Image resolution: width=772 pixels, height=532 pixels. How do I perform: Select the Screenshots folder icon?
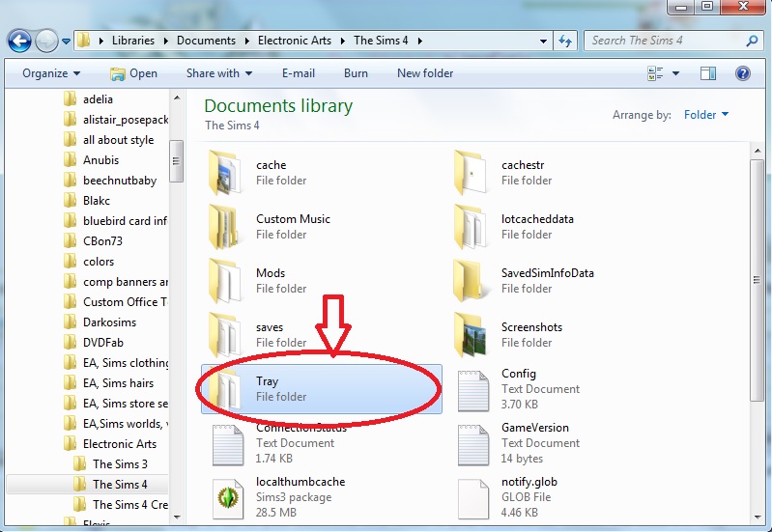point(471,335)
